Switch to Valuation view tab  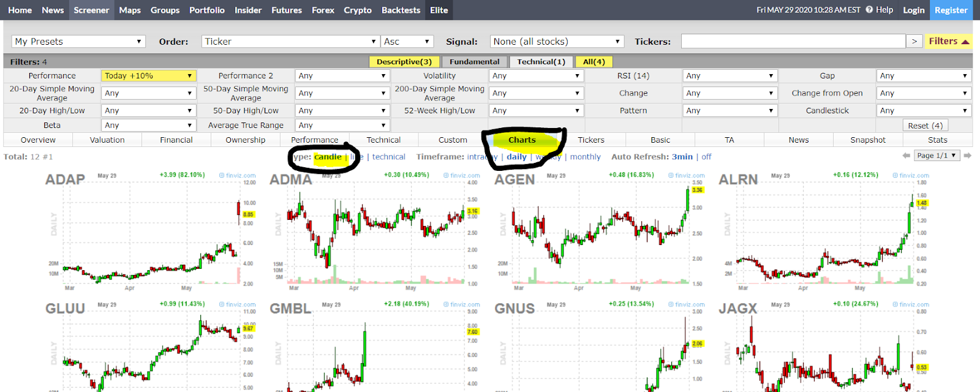coord(107,140)
